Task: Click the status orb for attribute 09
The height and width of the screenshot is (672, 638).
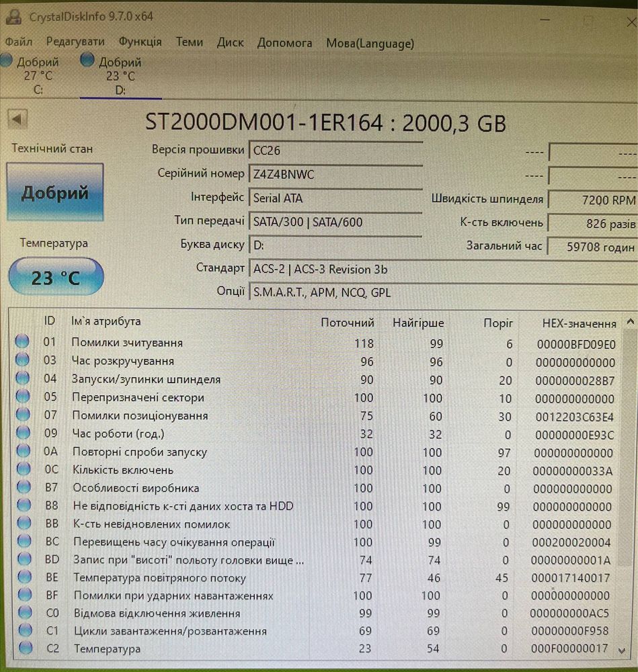Action: [x=23, y=432]
